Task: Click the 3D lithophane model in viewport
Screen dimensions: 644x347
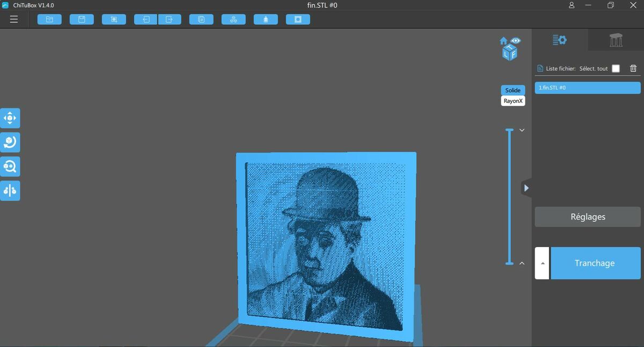Action: 326,247
